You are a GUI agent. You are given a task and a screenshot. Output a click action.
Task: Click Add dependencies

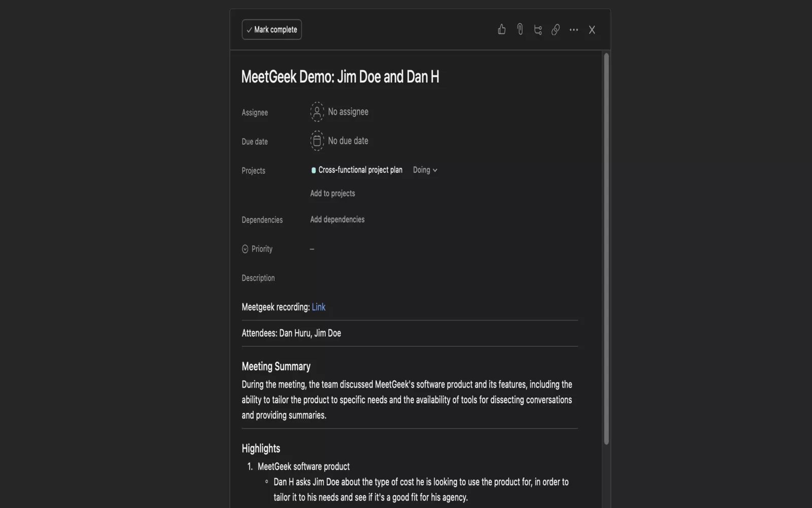(x=337, y=219)
